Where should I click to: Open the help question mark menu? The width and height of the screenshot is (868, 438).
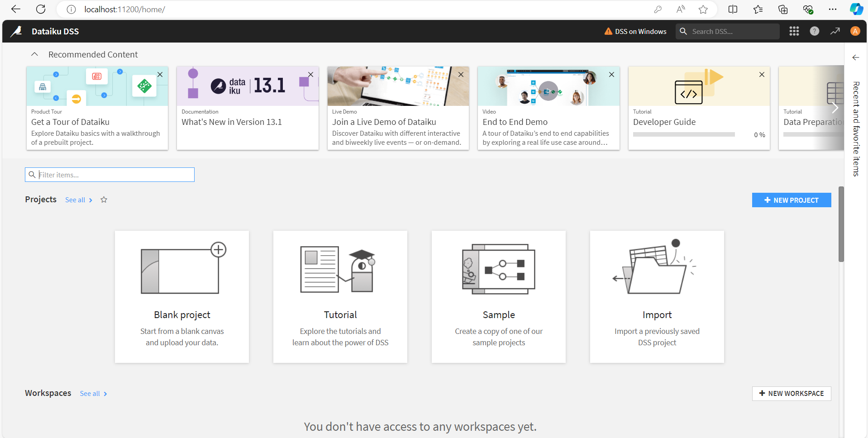point(814,31)
